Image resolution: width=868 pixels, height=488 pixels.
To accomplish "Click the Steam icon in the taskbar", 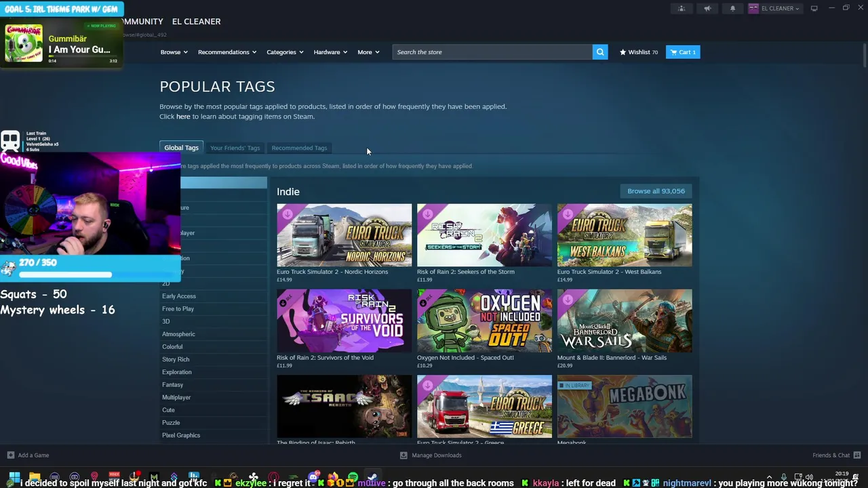I will pyautogui.click(x=372, y=477).
